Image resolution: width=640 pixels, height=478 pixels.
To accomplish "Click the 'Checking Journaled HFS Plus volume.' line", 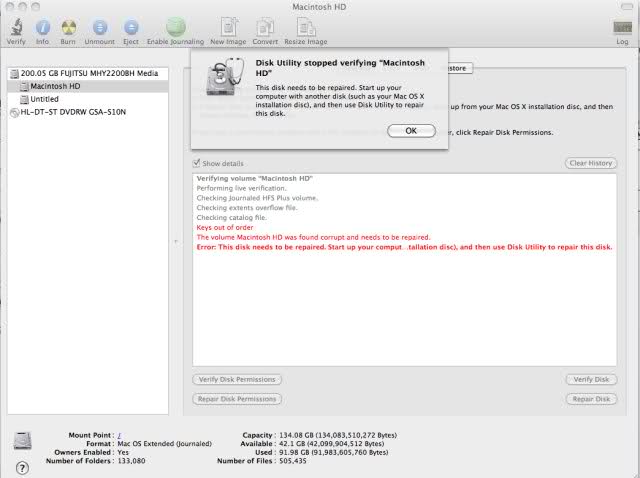I will (257, 198).
